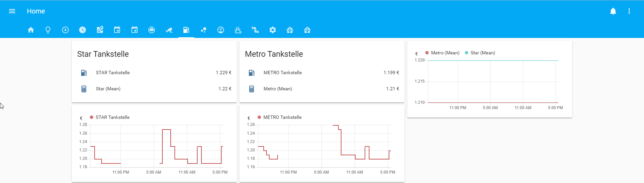Open the last Home Assistant logo tab
The width and height of the screenshot is (644, 183).
307,30
